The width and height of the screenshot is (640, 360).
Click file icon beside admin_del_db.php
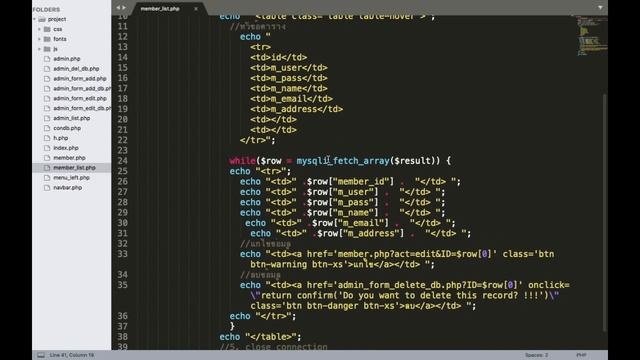point(47,69)
